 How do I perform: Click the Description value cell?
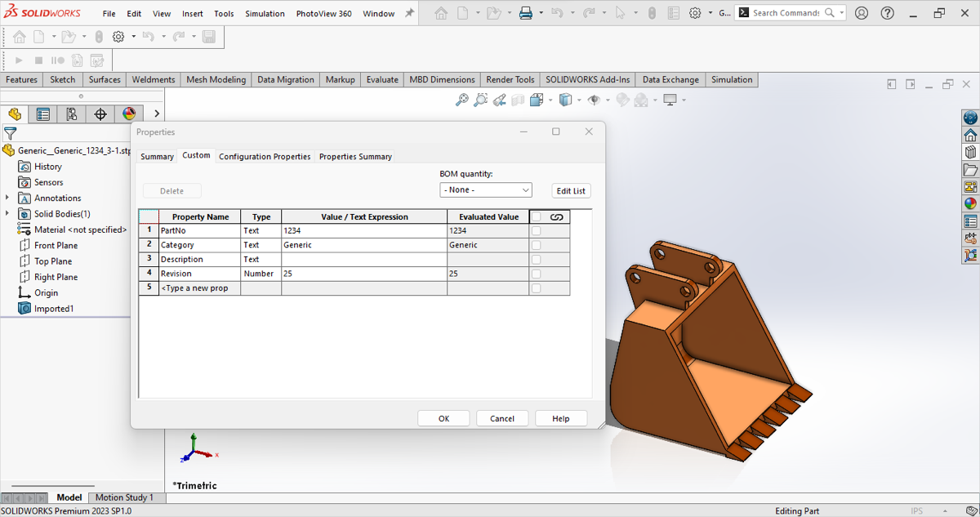pyautogui.click(x=364, y=260)
